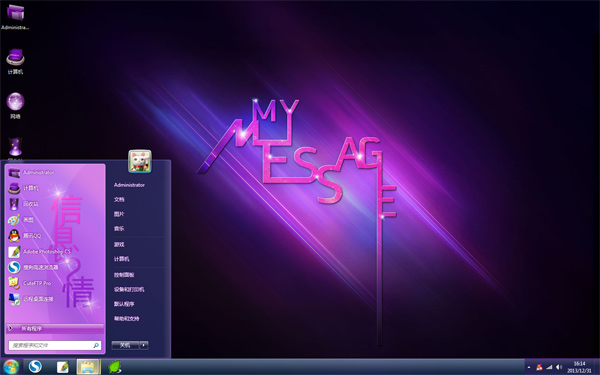
Task: Open the file explorer taskbar button
Action: pyautogui.click(x=88, y=367)
